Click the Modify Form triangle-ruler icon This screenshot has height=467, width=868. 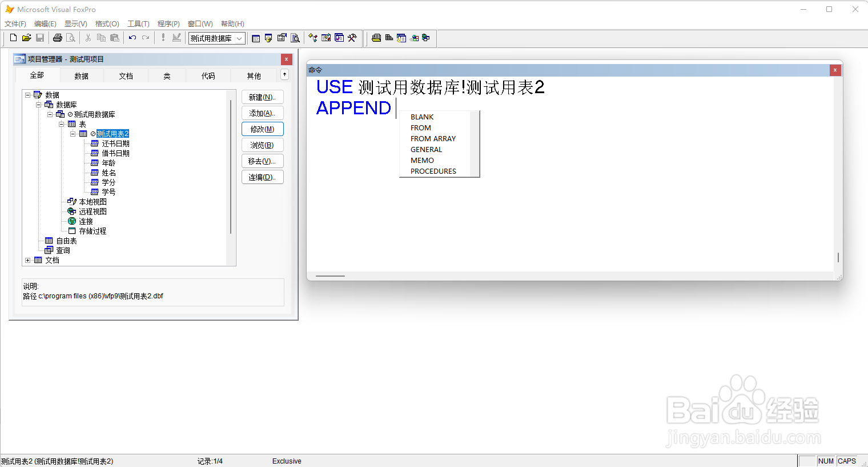pyautogui.click(x=176, y=38)
